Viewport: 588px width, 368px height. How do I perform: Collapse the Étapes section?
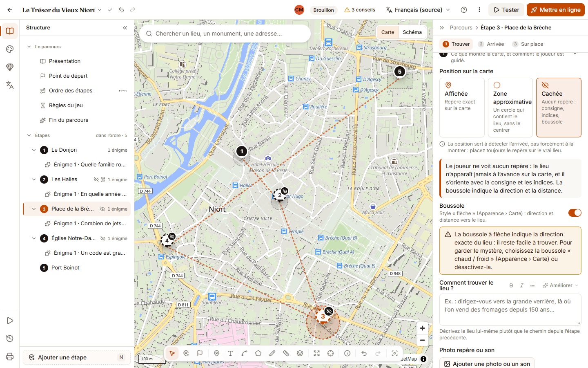(x=29, y=135)
